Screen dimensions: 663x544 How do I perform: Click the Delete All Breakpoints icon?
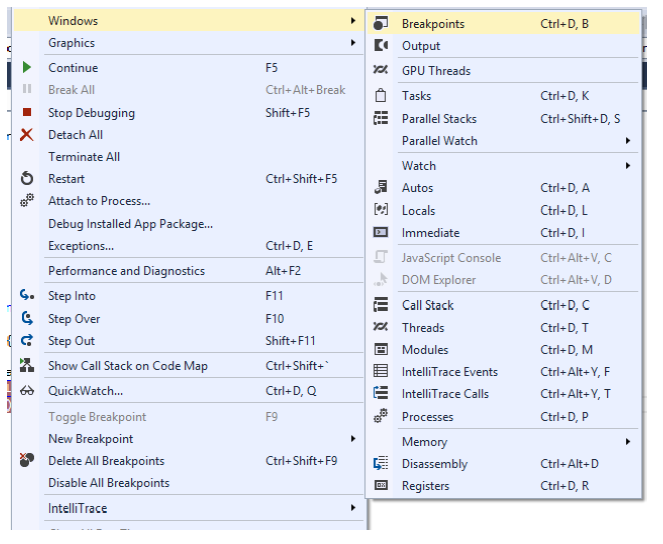[27, 461]
